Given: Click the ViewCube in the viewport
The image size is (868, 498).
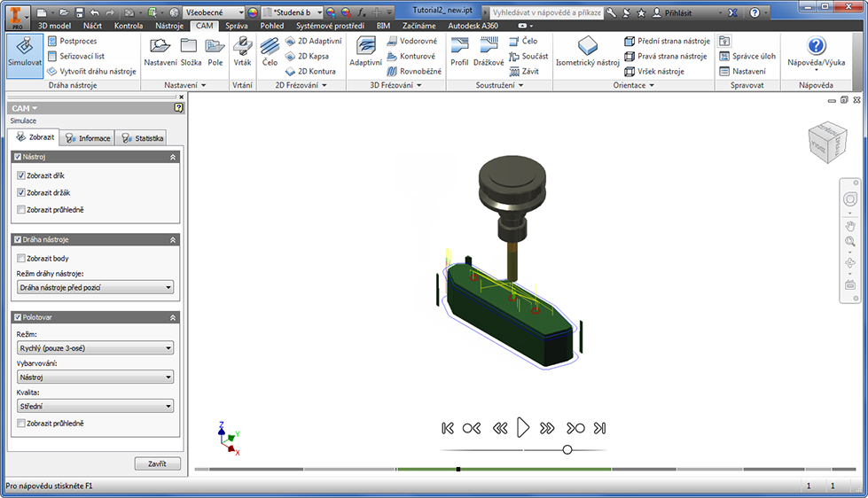Looking at the screenshot, I should click(827, 142).
